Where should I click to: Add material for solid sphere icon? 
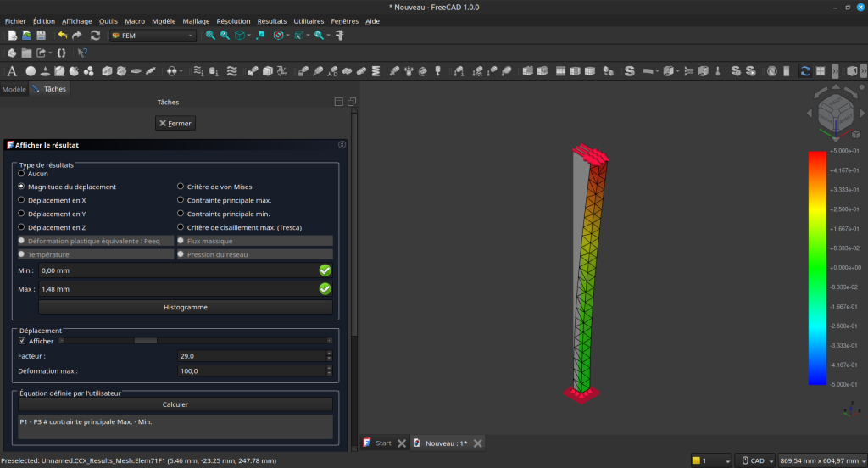click(31, 71)
